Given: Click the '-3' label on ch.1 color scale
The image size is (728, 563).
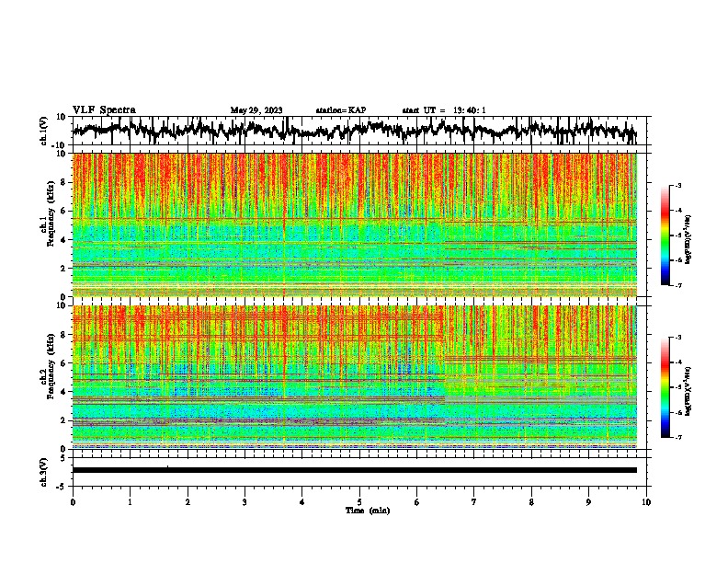Looking at the screenshot, I should click(677, 185).
